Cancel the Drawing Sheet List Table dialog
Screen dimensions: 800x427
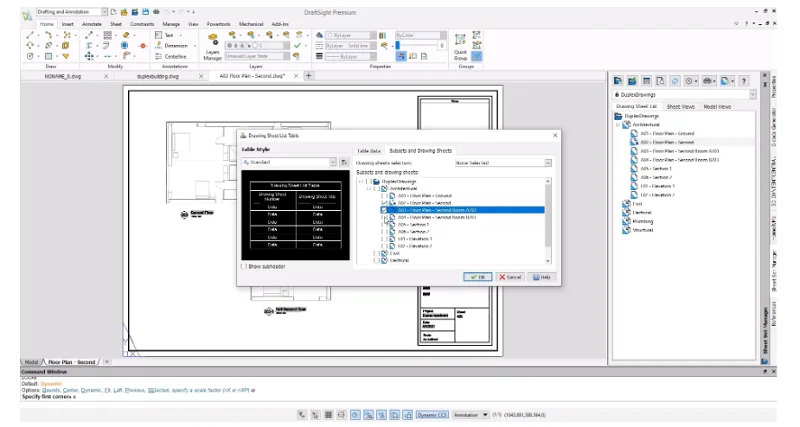[509, 276]
